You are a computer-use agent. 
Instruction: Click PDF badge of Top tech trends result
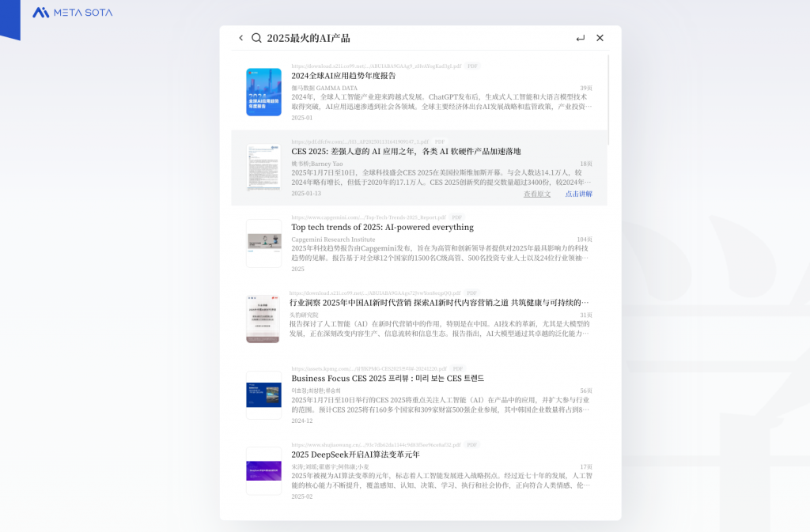456,217
